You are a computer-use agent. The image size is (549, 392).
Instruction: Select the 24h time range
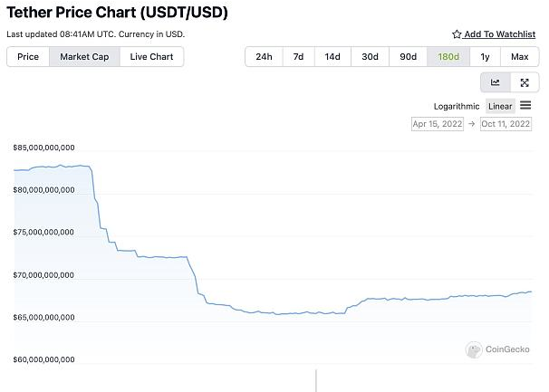264,57
